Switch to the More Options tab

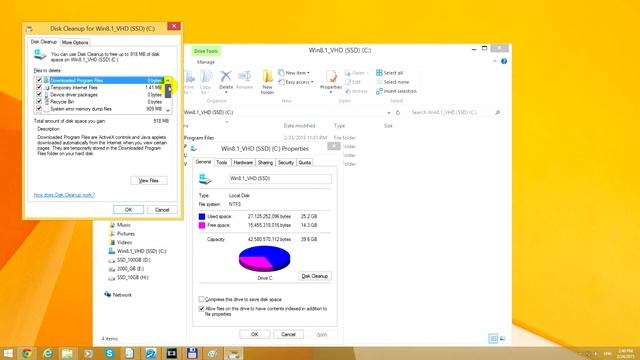[75, 42]
